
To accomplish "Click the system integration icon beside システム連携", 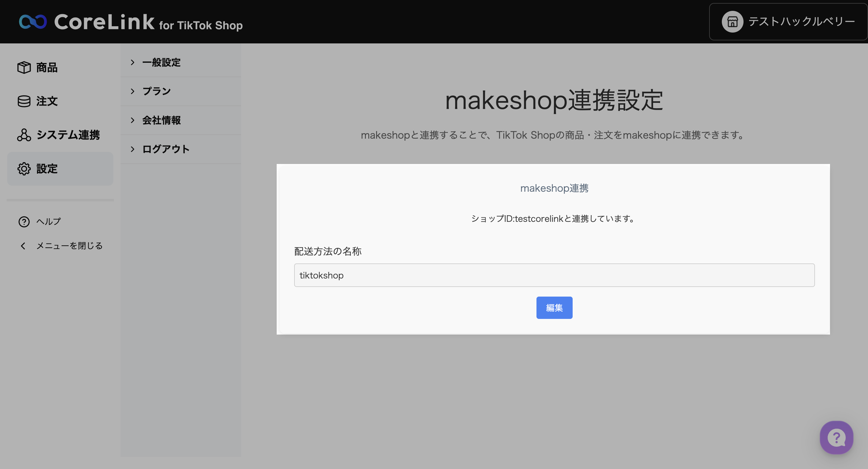I will click(x=24, y=135).
